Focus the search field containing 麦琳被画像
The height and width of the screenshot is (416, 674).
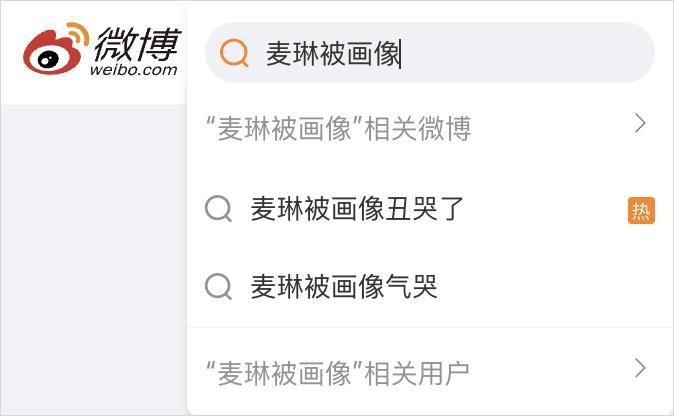[x=332, y=53]
